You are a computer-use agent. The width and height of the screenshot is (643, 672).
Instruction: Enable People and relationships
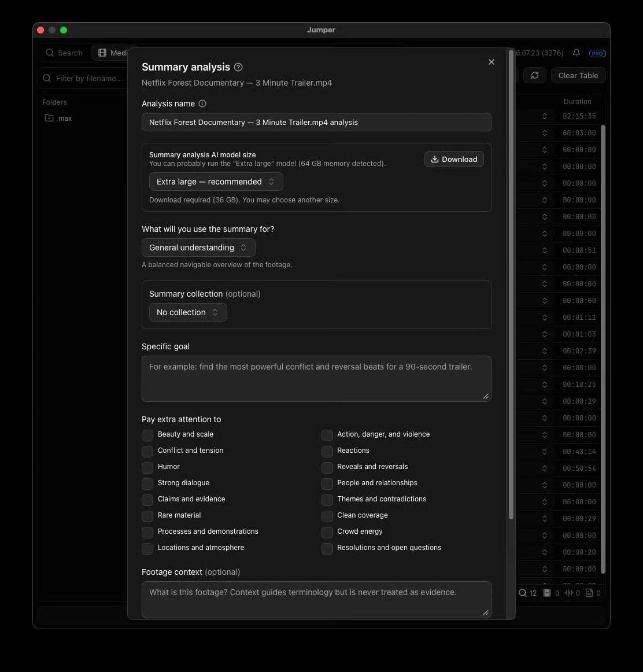pyautogui.click(x=327, y=483)
